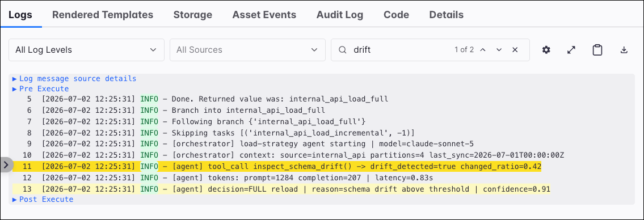Select 'Branch into internal_api_load_full' log line
The image size is (644, 220).
pyautogui.click(x=249, y=111)
